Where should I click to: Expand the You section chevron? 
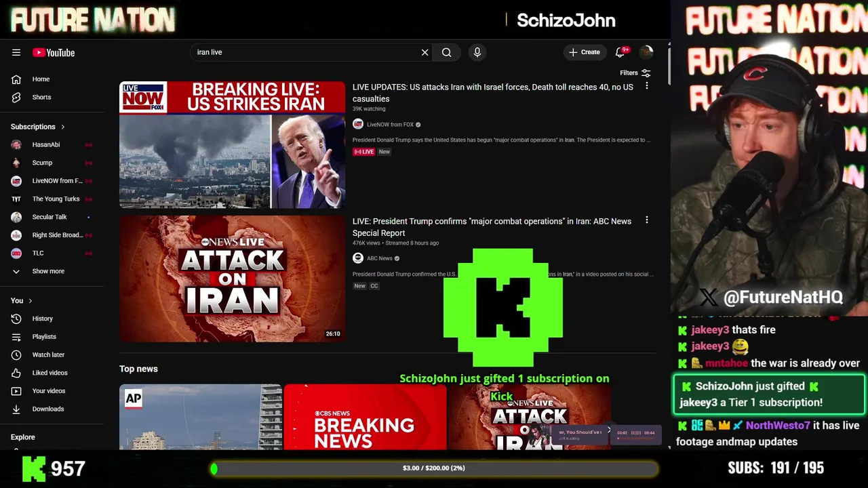click(30, 301)
